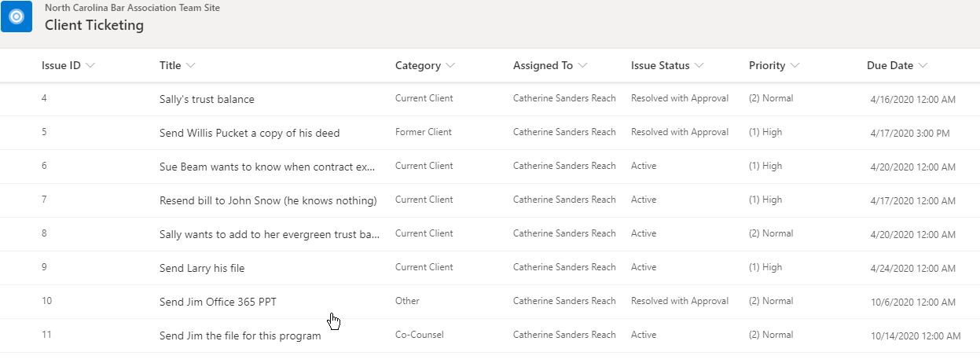Open "Send Jim Office 365 PPT" ticket

[x=218, y=302]
